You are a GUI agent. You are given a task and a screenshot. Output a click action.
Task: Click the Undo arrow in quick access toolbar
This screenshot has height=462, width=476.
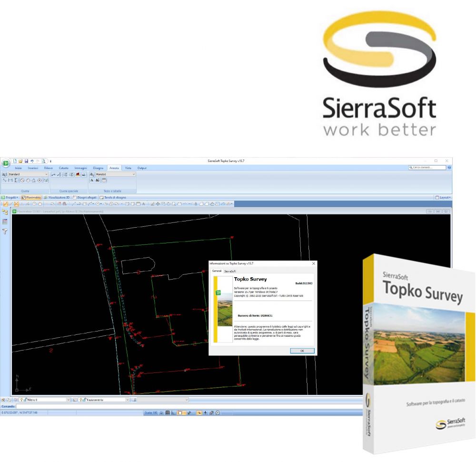[32, 161]
